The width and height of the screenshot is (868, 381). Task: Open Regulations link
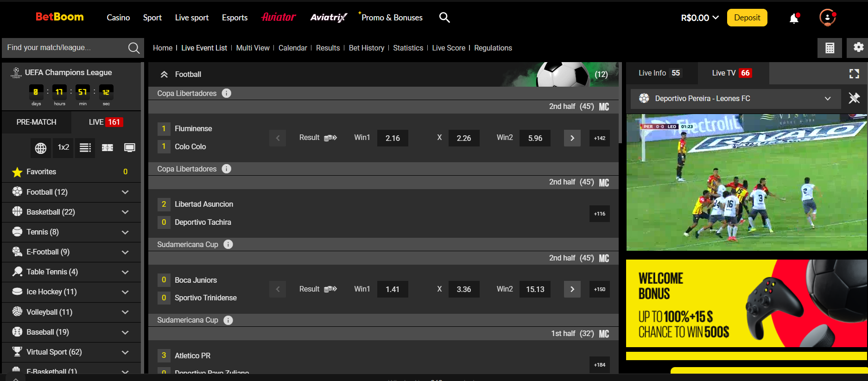[493, 48]
